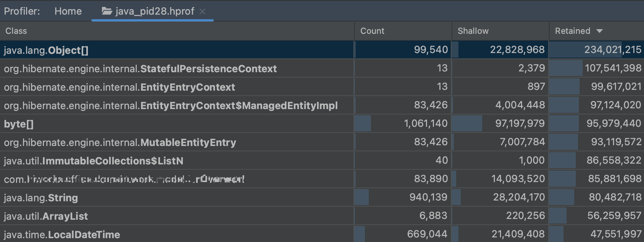Select the java.lang.Object[] class row

322,50
